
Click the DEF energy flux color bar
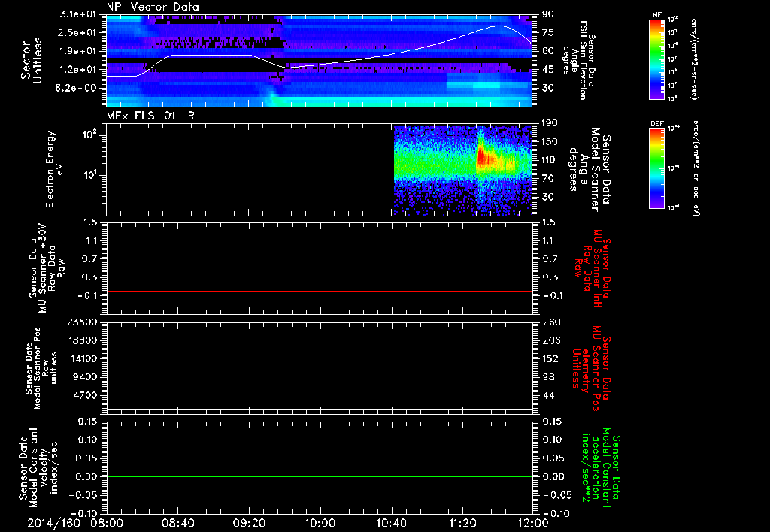[x=656, y=168]
